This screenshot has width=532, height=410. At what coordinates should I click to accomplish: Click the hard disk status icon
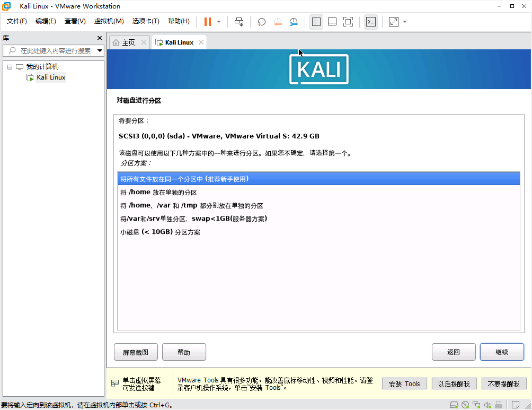click(454, 405)
